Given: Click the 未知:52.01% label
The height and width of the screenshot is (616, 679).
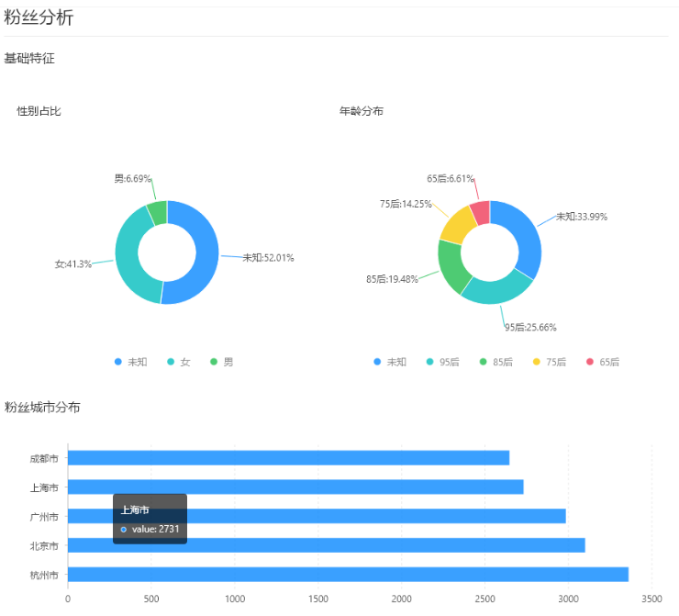Looking at the screenshot, I should tap(268, 258).
